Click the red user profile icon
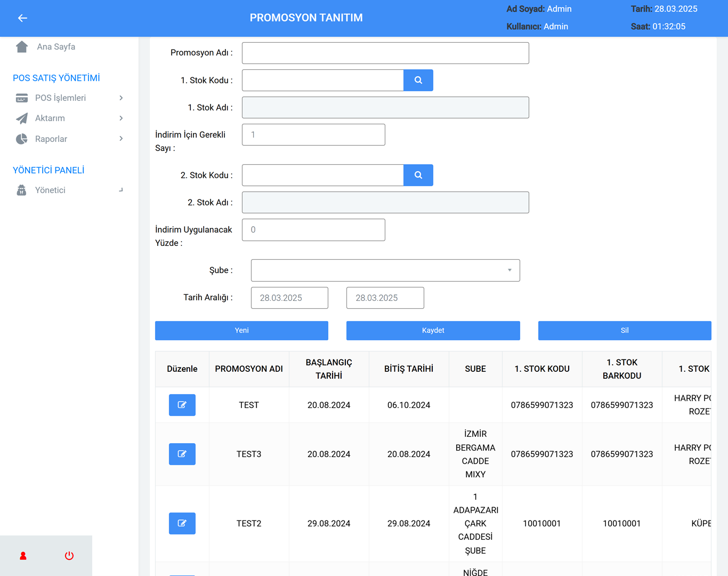Screen dimensions: 728x576 23,556
